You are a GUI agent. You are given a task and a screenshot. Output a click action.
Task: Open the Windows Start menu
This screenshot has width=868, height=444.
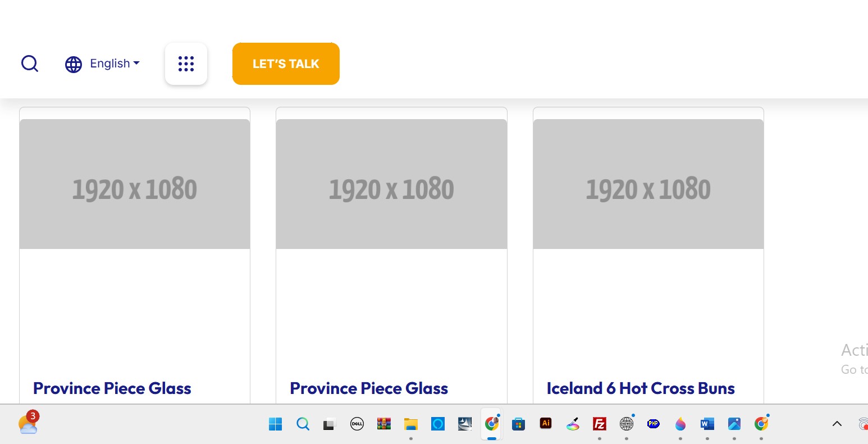tap(276, 424)
